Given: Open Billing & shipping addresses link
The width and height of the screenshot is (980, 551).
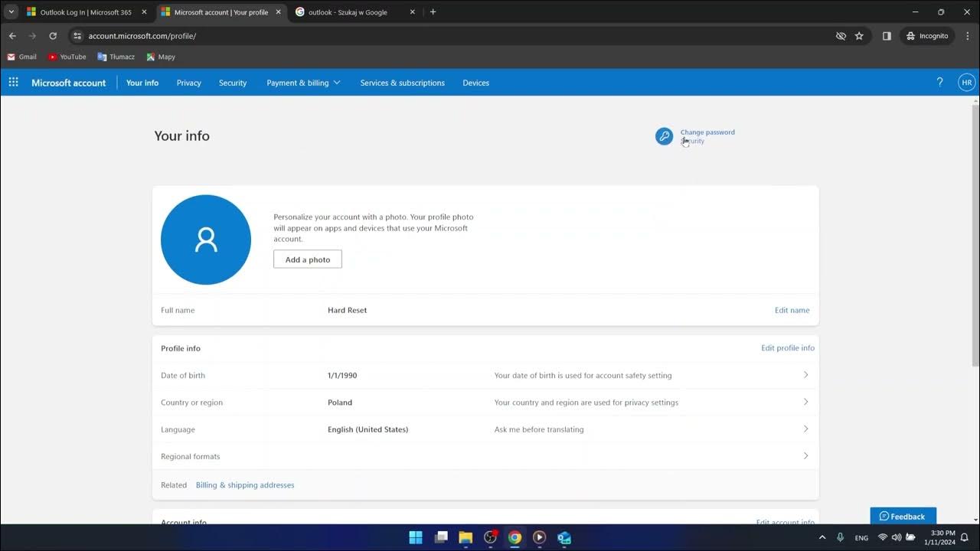Looking at the screenshot, I should [x=245, y=484].
